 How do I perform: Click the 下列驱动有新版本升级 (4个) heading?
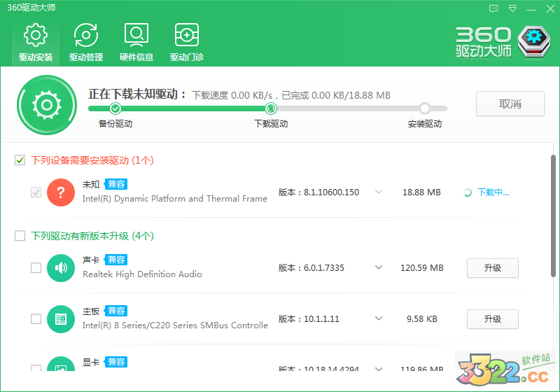coord(92,236)
